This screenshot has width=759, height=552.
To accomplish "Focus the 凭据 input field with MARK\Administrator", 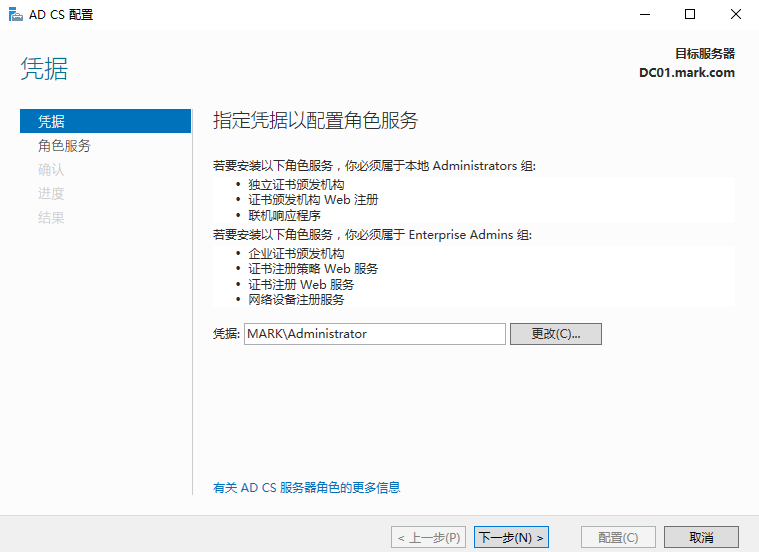I will [375, 334].
